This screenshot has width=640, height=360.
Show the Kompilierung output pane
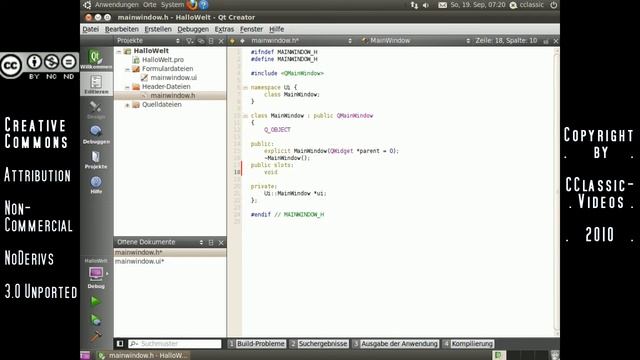coord(468,344)
